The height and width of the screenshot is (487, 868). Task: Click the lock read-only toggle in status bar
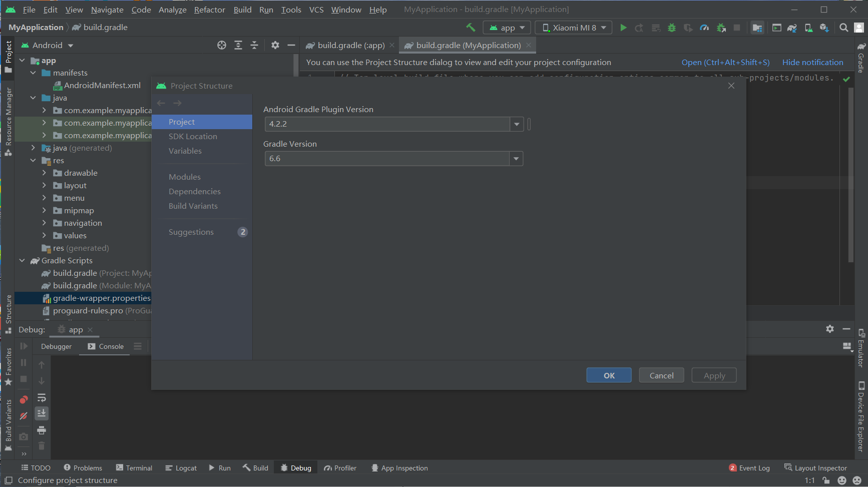point(826,480)
